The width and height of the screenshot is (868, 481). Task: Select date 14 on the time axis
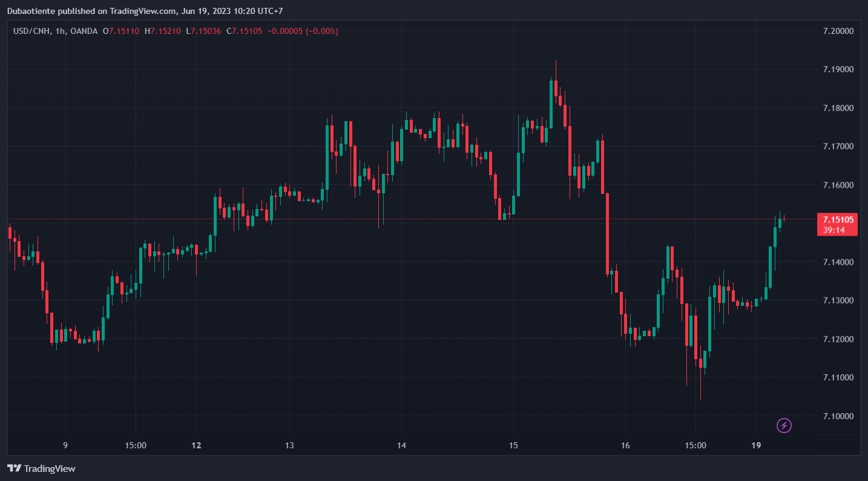pos(401,446)
